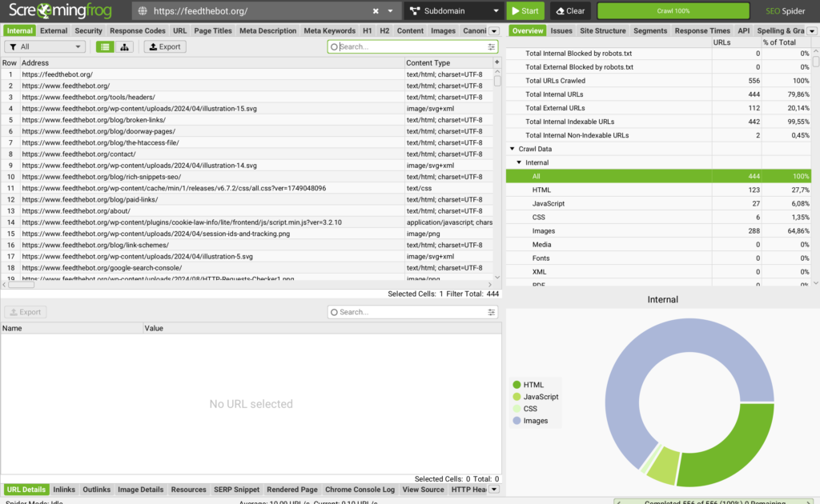Open the All filter dropdown
820x504 pixels.
point(45,46)
